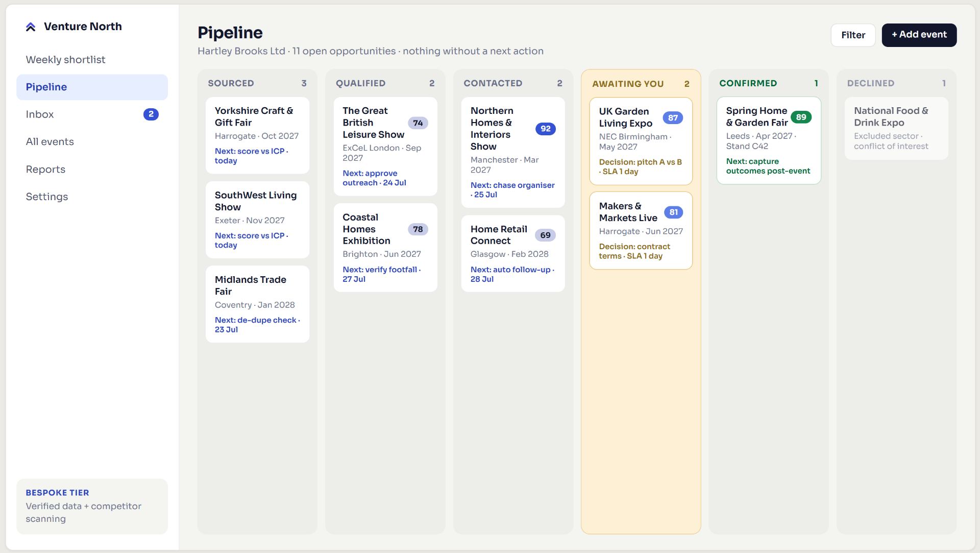This screenshot has width=980, height=553.
Task: Select Pipeline in the sidebar
Action: pyautogui.click(x=92, y=87)
